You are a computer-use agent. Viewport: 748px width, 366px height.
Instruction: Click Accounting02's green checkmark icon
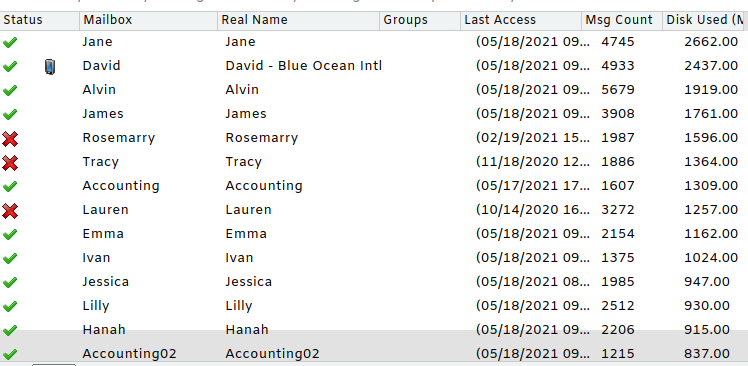[x=10, y=355]
